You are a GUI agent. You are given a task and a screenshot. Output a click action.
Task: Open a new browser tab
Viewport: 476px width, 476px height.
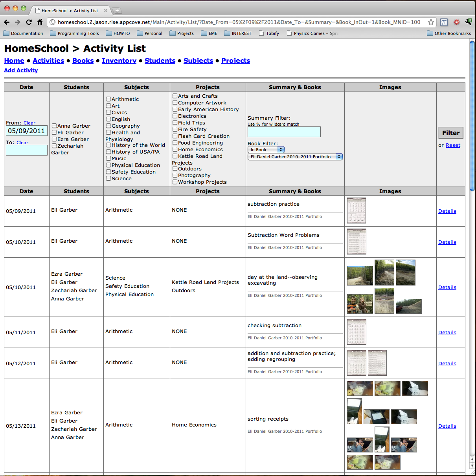(x=117, y=11)
